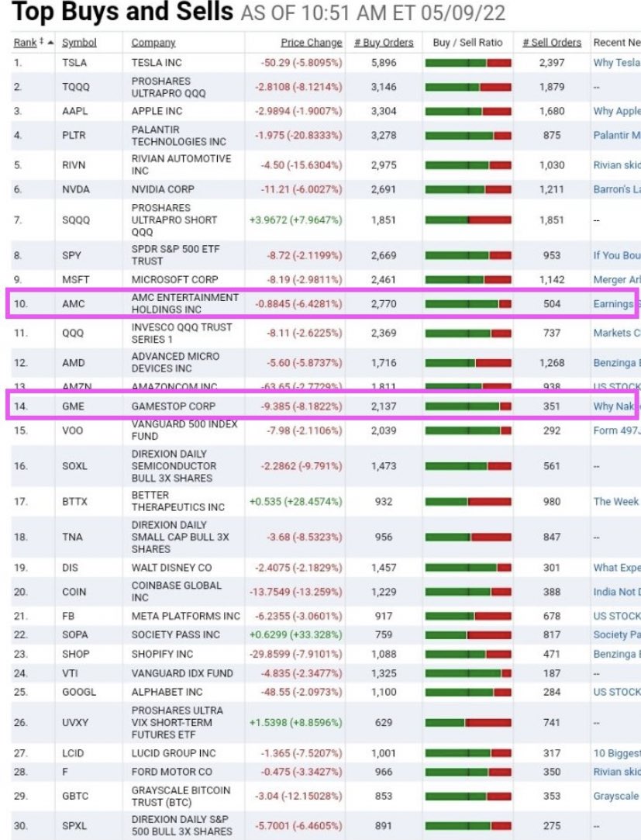Open '10 Biggest' news link for LCID
Image resolution: width=641 pixels, height=840 pixels.
(x=617, y=752)
